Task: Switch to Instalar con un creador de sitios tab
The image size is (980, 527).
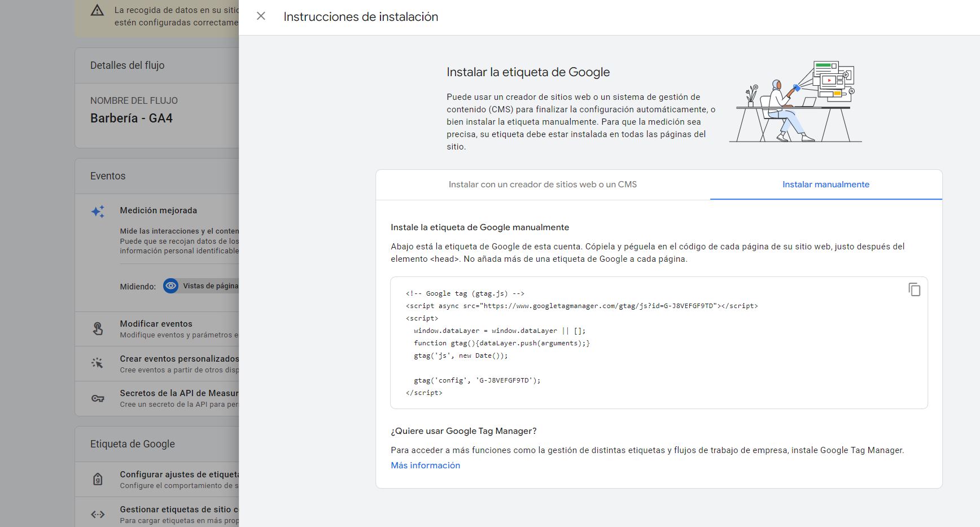Action: (542, 185)
